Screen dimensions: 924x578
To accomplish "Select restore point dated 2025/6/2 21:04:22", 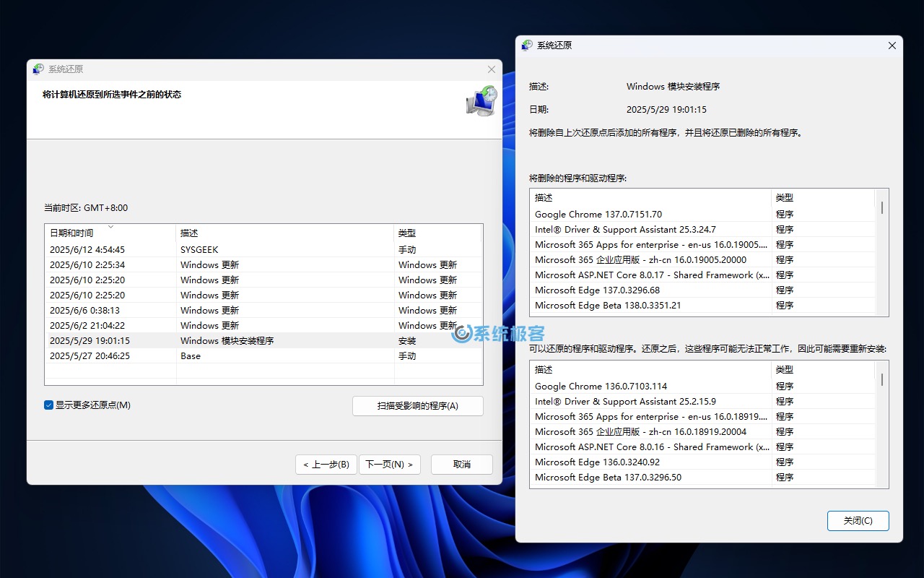I will (263, 326).
